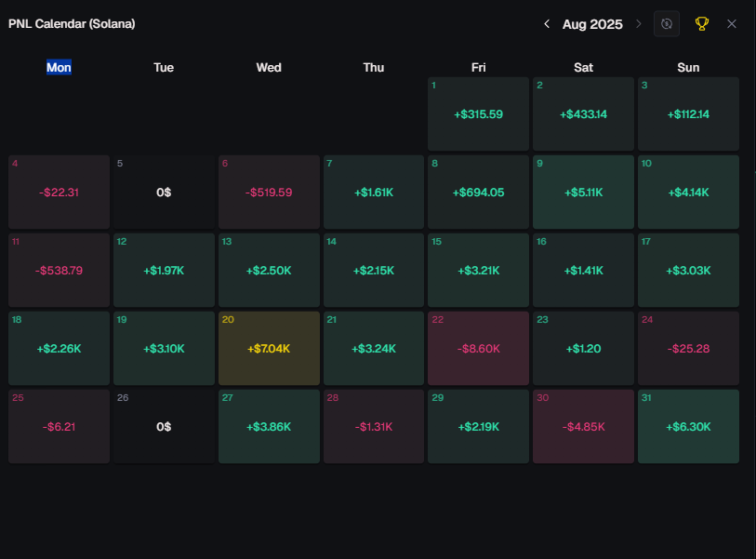The height and width of the screenshot is (559, 756).
Task: Select Aug 15 cell showing +$3.21K
Action: pyautogui.click(x=478, y=270)
